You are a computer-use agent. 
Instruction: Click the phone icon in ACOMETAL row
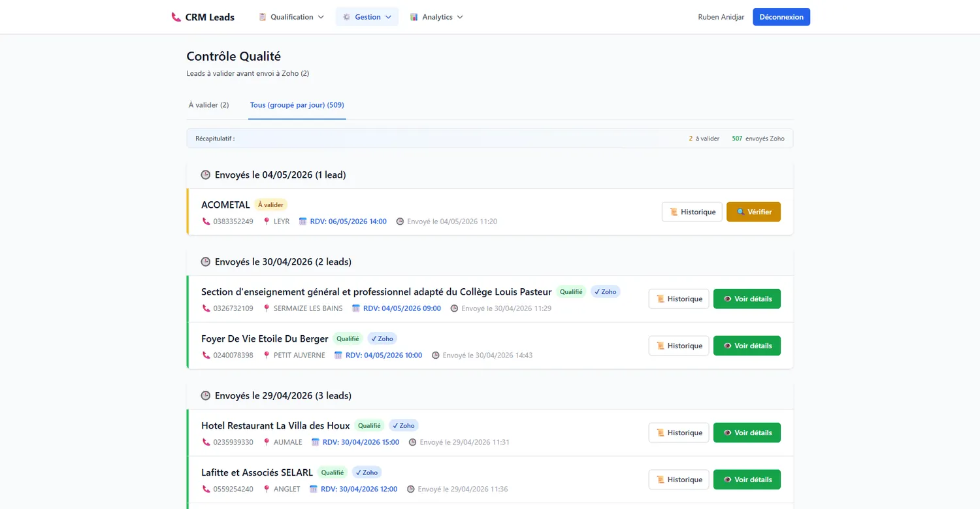pos(206,222)
